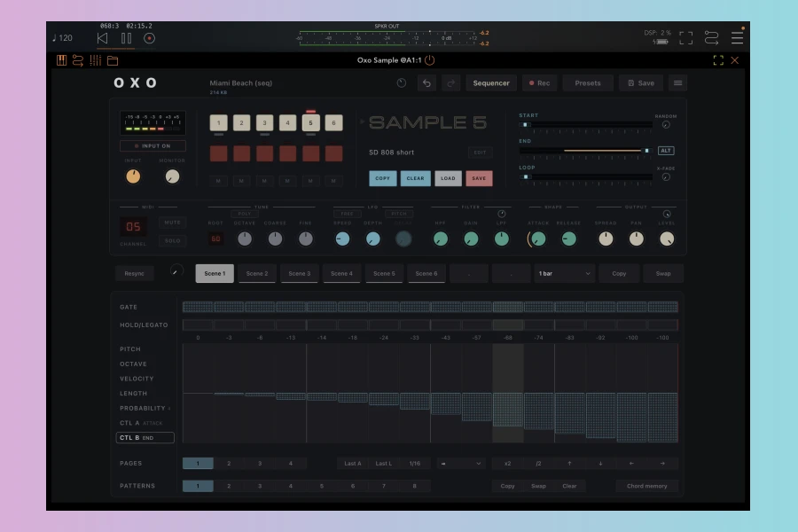Switch to Scene 3
The height and width of the screenshot is (532, 798).
click(x=300, y=273)
